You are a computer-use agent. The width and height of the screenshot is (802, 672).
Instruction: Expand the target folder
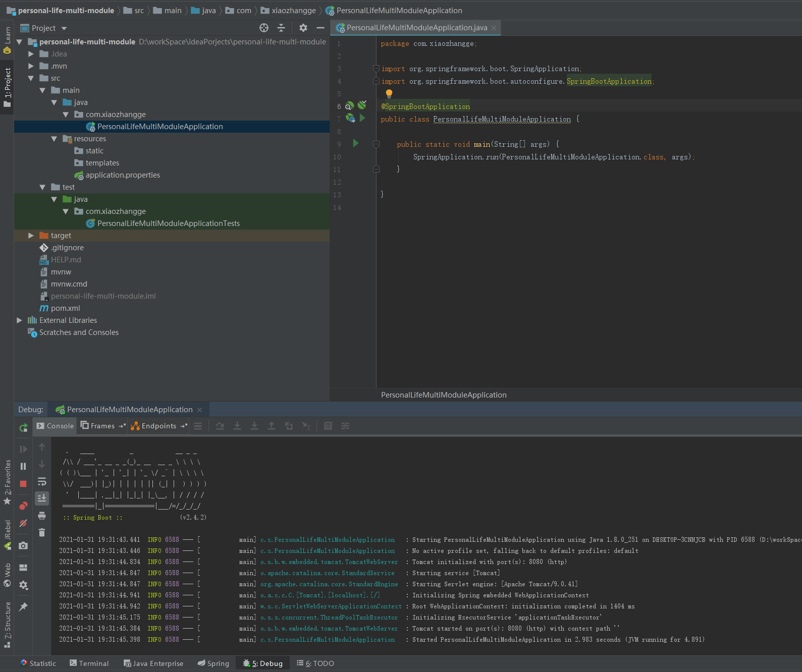click(x=31, y=236)
